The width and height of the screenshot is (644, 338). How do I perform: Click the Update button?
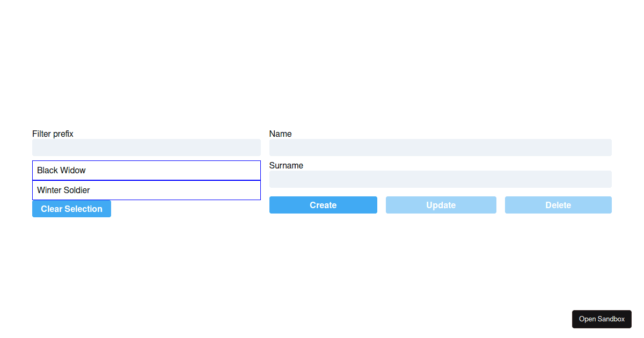click(441, 205)
